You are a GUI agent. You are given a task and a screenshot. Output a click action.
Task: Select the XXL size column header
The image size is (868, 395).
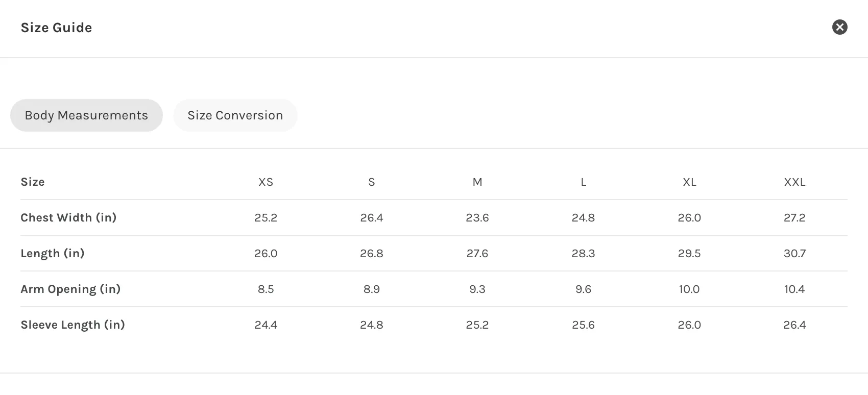795,182
